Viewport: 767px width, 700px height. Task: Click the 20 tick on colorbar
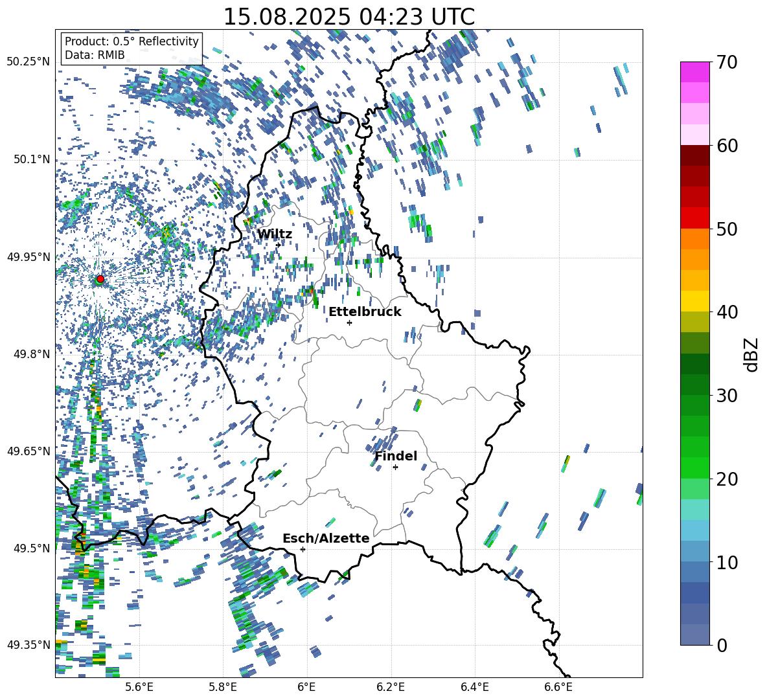coord(727,479)
